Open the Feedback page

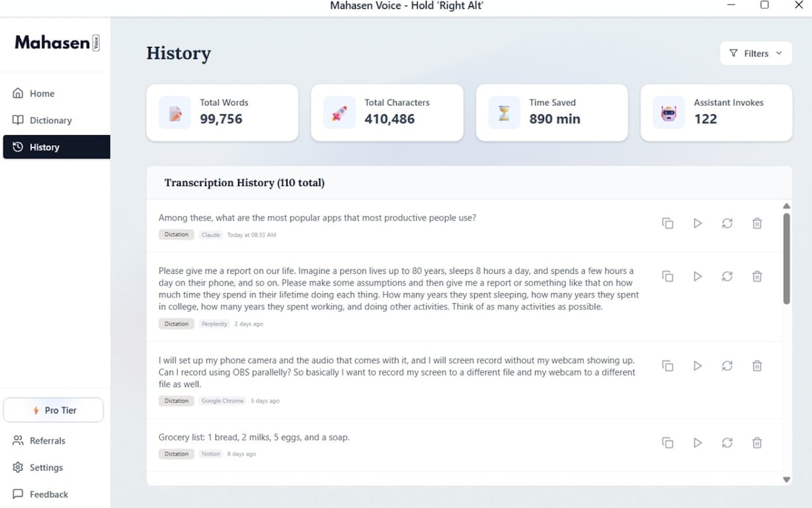48,494
